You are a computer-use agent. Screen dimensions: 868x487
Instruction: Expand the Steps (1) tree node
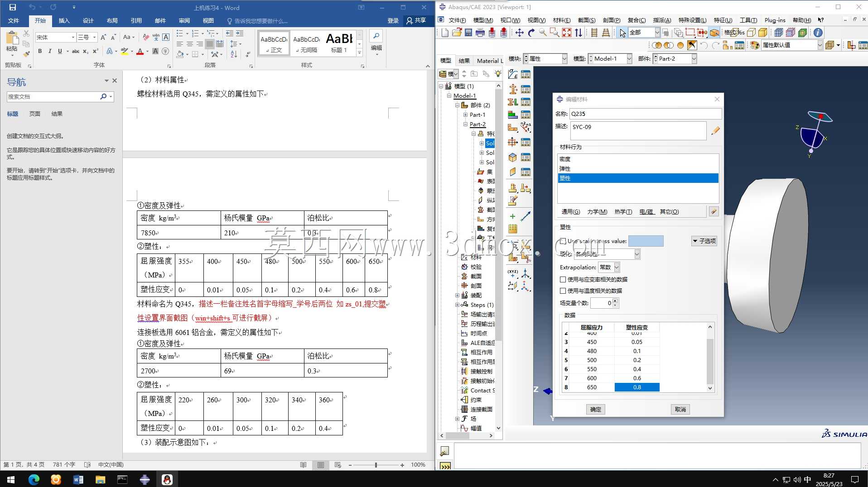click(x=457, y=305)
